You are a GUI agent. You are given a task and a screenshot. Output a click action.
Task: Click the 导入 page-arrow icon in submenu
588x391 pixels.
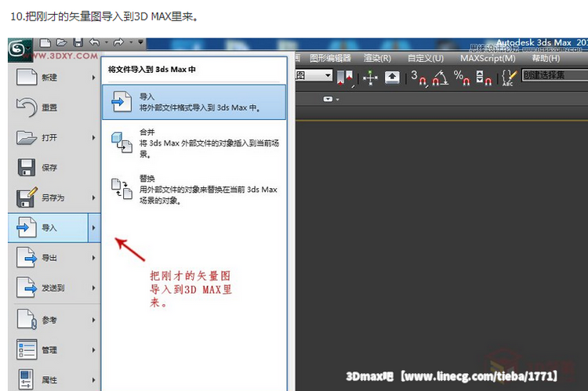[x=121, y=101]
